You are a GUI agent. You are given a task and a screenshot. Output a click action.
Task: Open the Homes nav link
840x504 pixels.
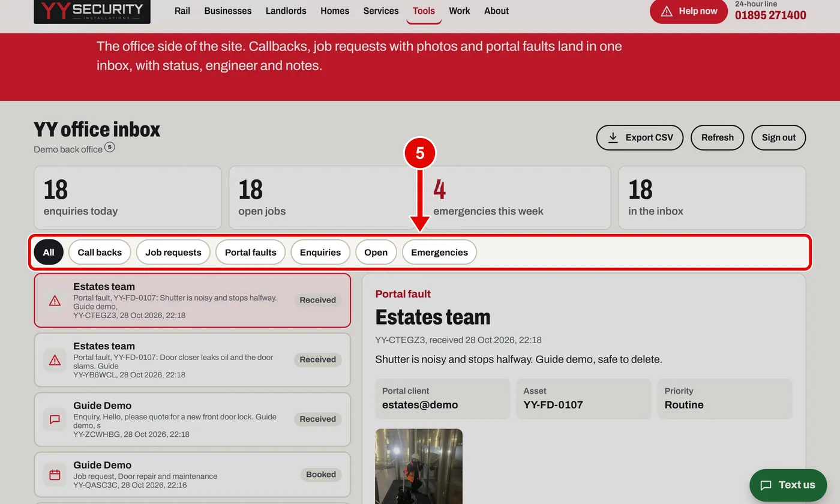[335, 11]
